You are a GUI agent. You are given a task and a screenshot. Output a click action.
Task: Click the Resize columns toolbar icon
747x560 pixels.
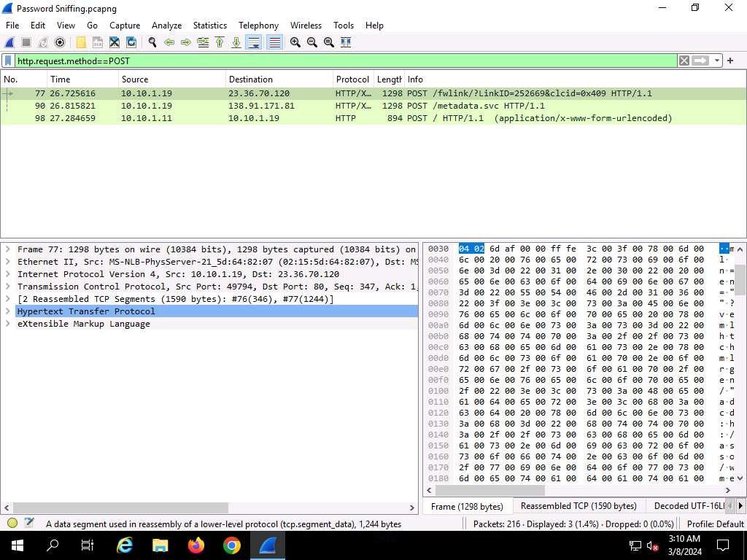click(x=346, y=42)
